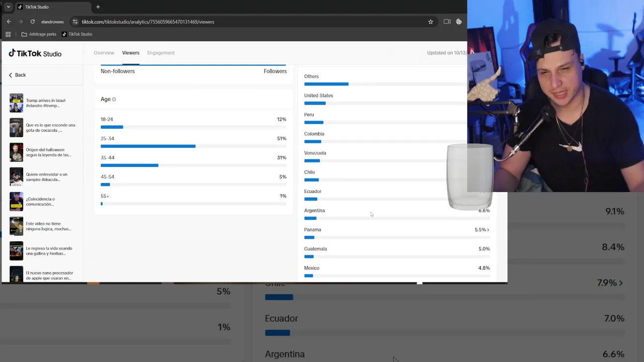Click the Back button in sidebar
This screenshot has width=644, height=362.
(17, 75)
